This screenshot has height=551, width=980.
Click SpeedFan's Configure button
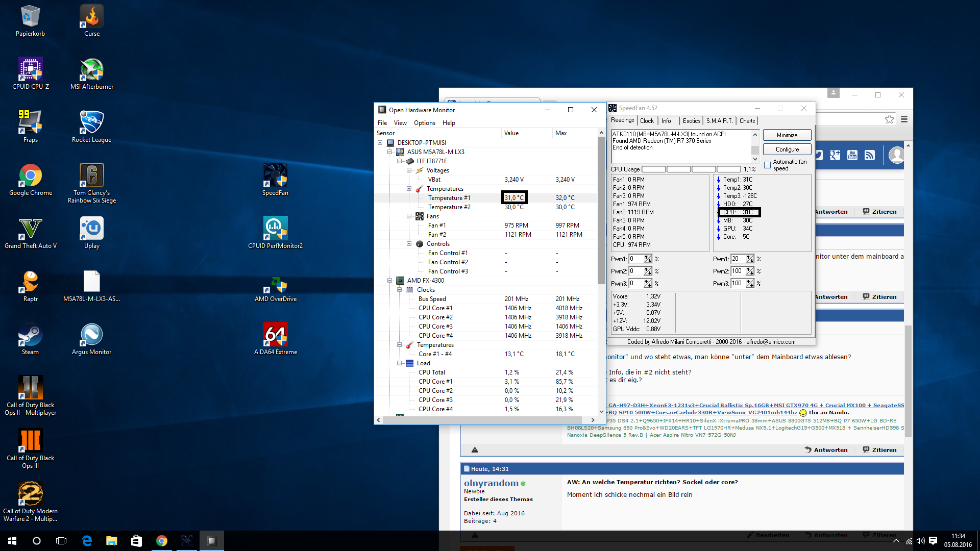tap(787, 149)
